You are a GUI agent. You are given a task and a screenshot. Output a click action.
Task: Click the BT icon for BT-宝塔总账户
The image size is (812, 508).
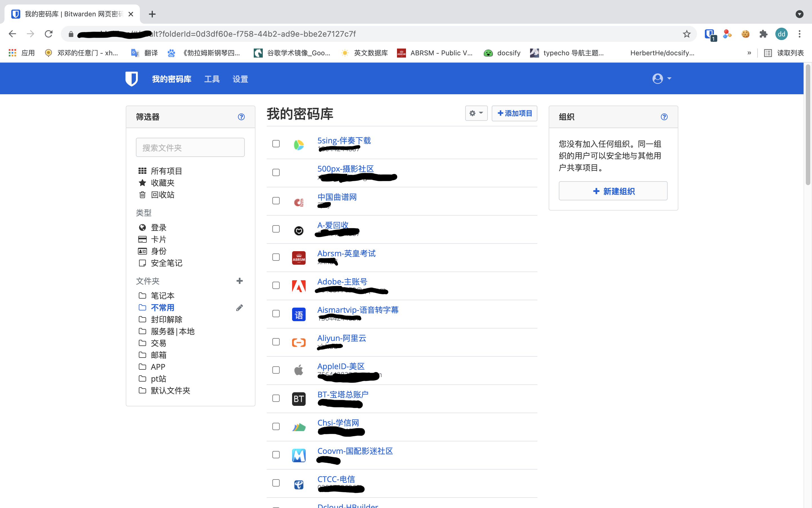pos(299,399)
